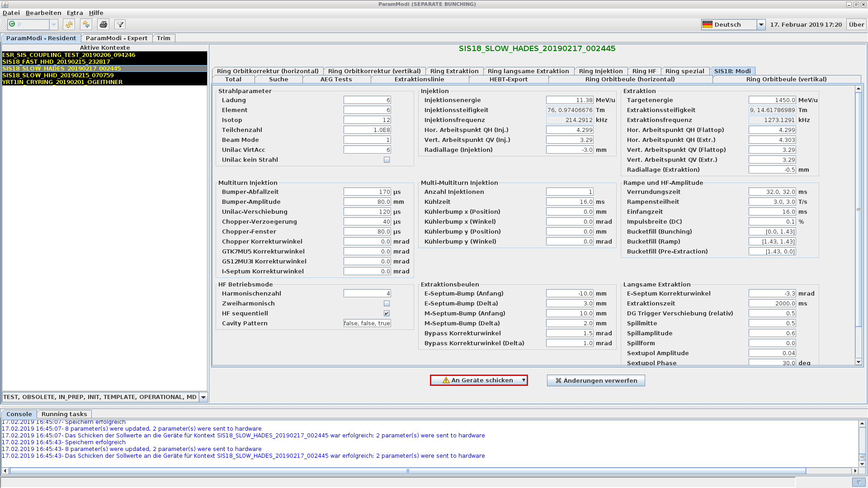Screen dimensions: 868x488
Task: Click the Teilchenzahl input field
Action: tap(367, 130)
